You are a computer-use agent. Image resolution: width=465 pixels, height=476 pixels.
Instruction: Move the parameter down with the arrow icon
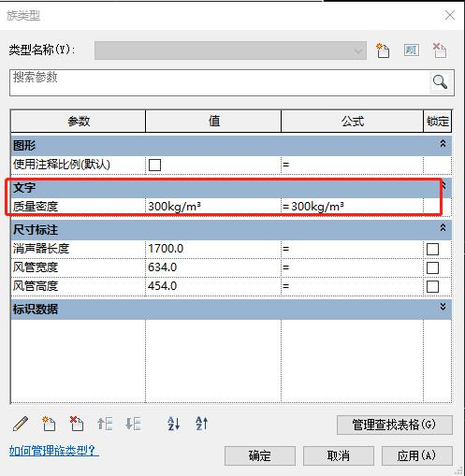click(x=133, y=424)
